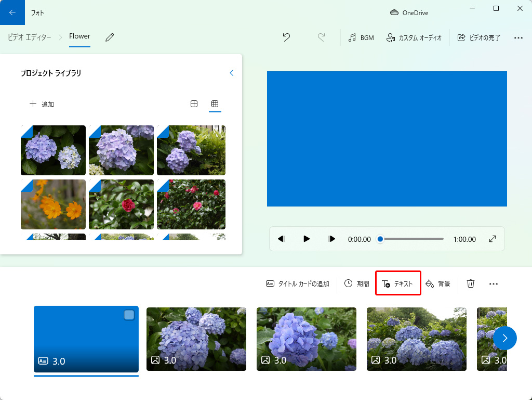The height and width of the screenshot is (400, 532).
Task: Click total duration 1:00.00 text
Action: pos(464,239)
